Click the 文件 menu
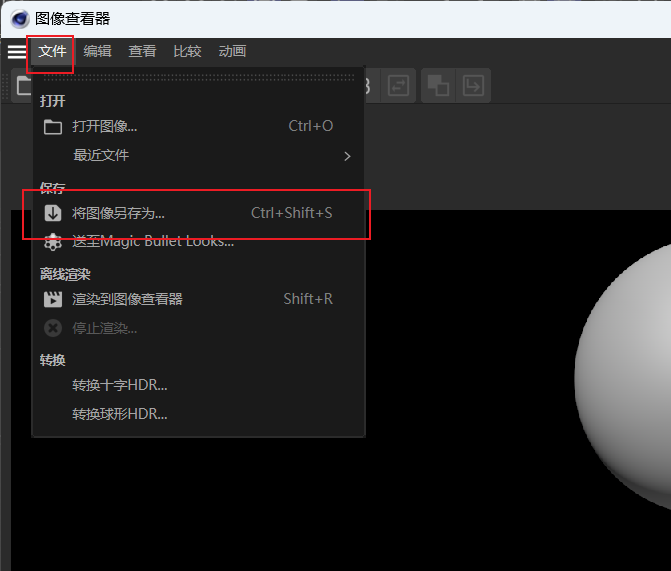This screenshot has height=571, width=671. point(52,51)
